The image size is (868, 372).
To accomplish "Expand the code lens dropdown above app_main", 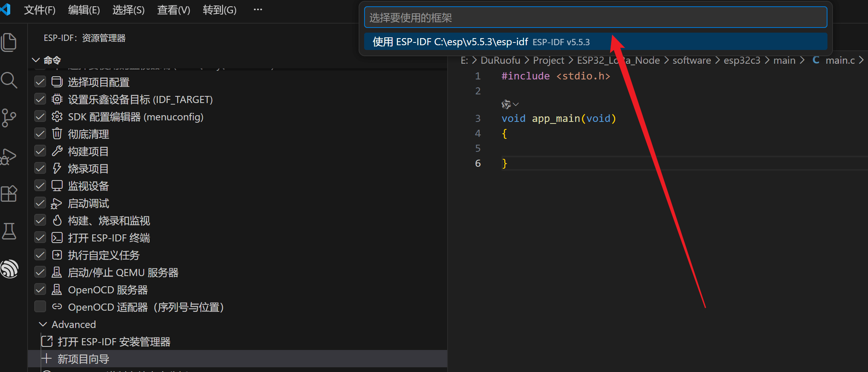I will coord(516,105).
